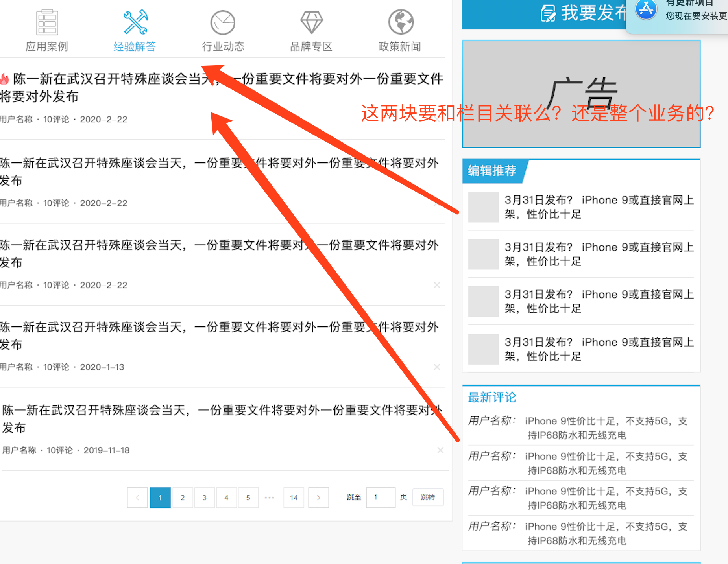Viewport: 728px width, 564px height.
Task: Click the 应用案例 category icon
Action: (47, 23)
